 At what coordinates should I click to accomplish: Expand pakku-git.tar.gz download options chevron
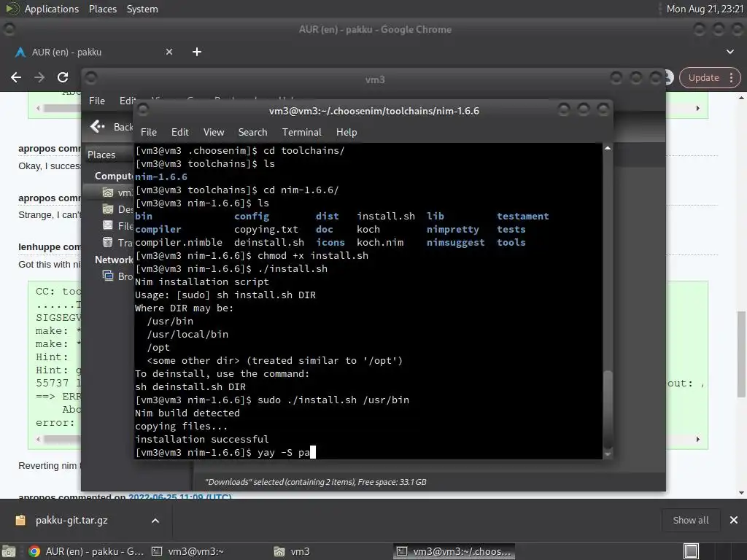(155, 521)
